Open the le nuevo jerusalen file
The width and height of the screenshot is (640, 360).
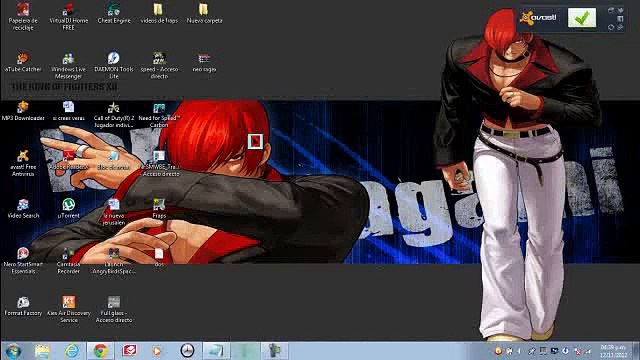pyautogui.click(x=114, y=212)
